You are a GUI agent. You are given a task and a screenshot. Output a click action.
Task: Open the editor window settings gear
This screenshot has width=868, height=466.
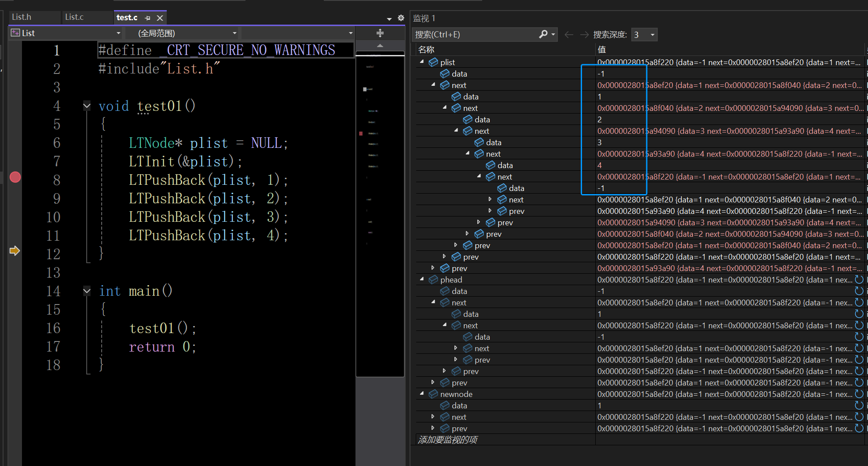click(x=401, y=18)
